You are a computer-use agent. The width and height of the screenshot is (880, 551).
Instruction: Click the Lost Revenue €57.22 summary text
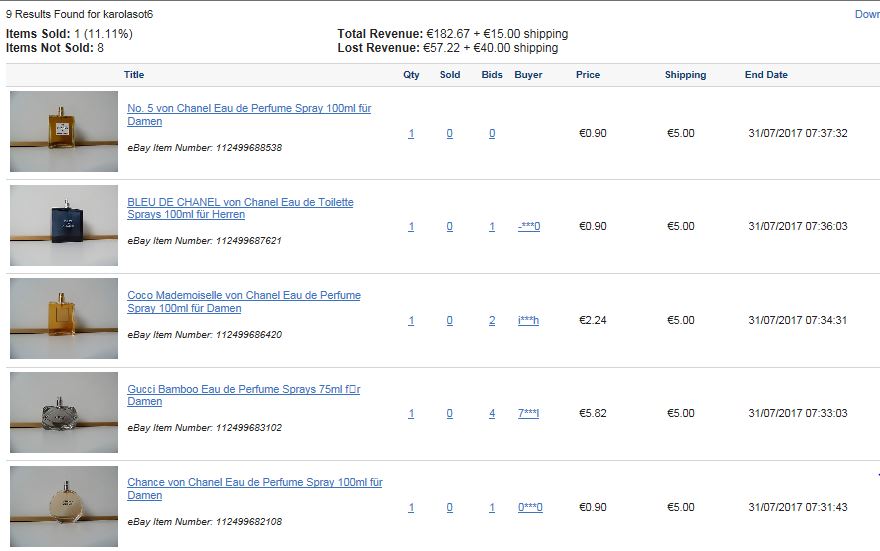pyautogui.click(x=448, y=48)
